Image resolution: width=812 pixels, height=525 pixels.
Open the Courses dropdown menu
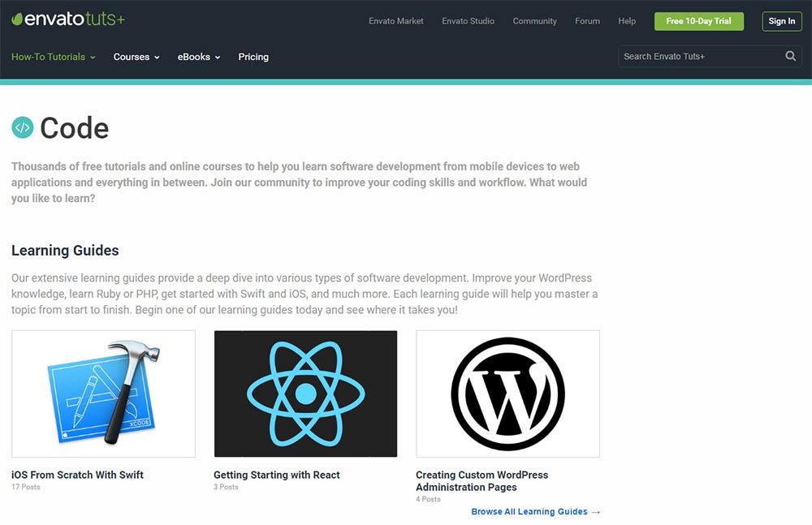pyautogui.click(x=136, y=57)
